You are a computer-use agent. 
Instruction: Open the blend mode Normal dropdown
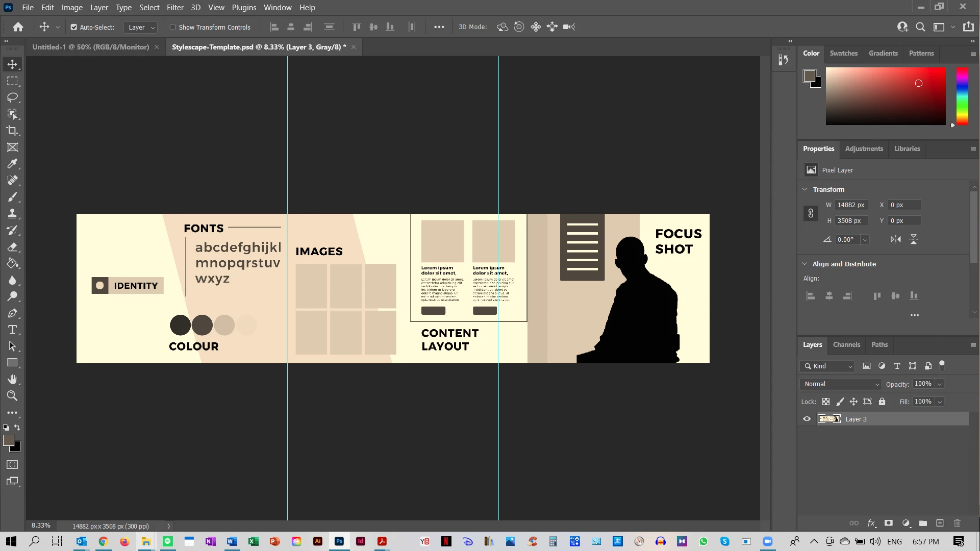[841, 384]
